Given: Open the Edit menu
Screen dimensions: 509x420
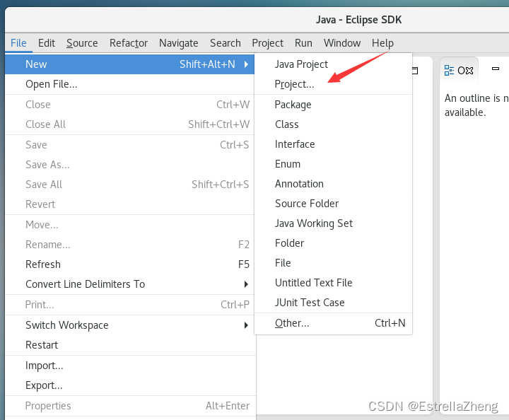Looking at the screenshot, I should 47,43.
